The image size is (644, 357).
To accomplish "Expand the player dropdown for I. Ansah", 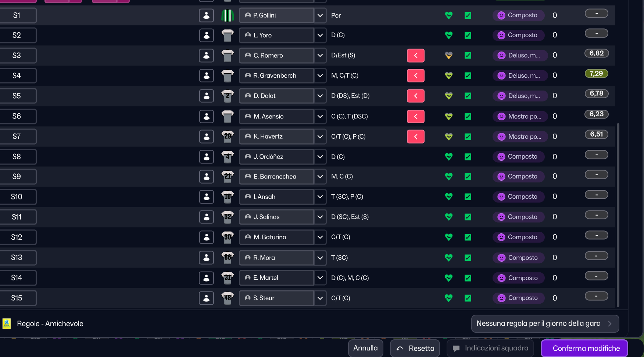I will 320,197.
